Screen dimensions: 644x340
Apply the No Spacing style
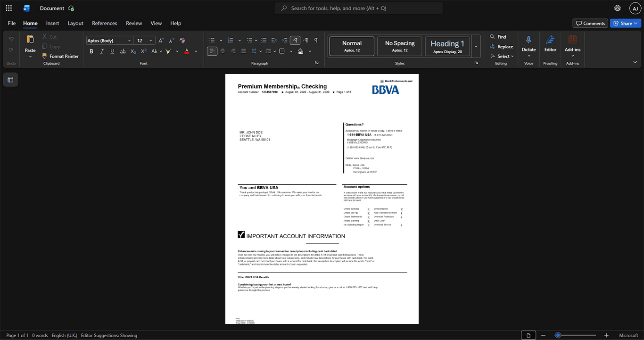pyautogui.click(x=400, y=47)
